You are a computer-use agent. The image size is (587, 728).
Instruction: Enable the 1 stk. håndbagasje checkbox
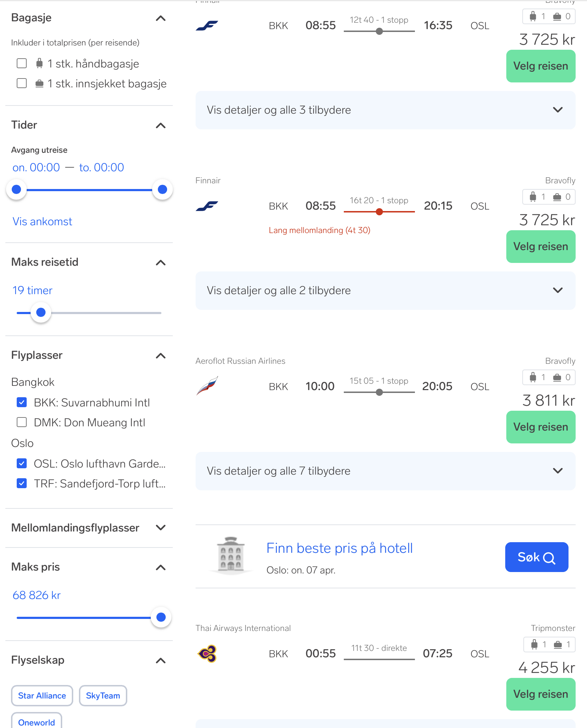(x=22, y=64)
